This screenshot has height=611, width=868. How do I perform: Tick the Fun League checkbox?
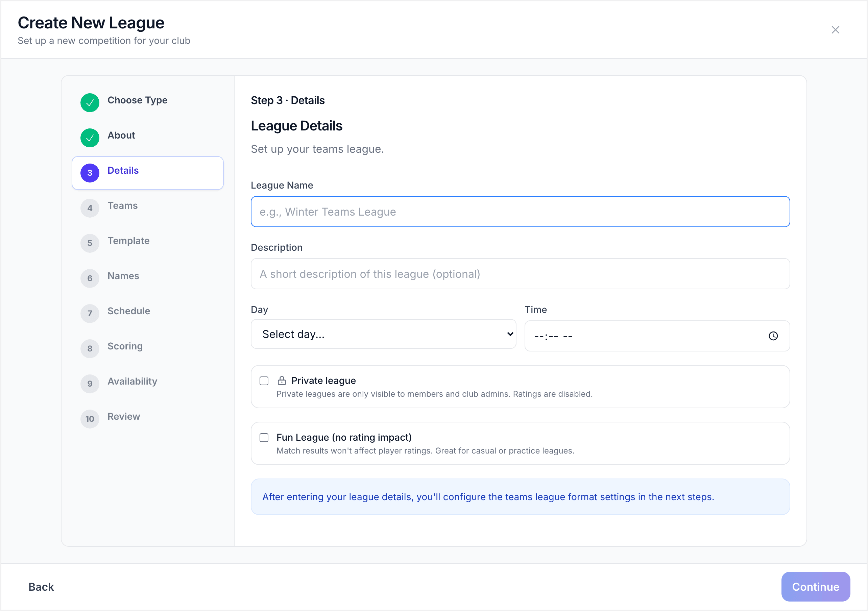pyautogui.click(x=264, y=437)
